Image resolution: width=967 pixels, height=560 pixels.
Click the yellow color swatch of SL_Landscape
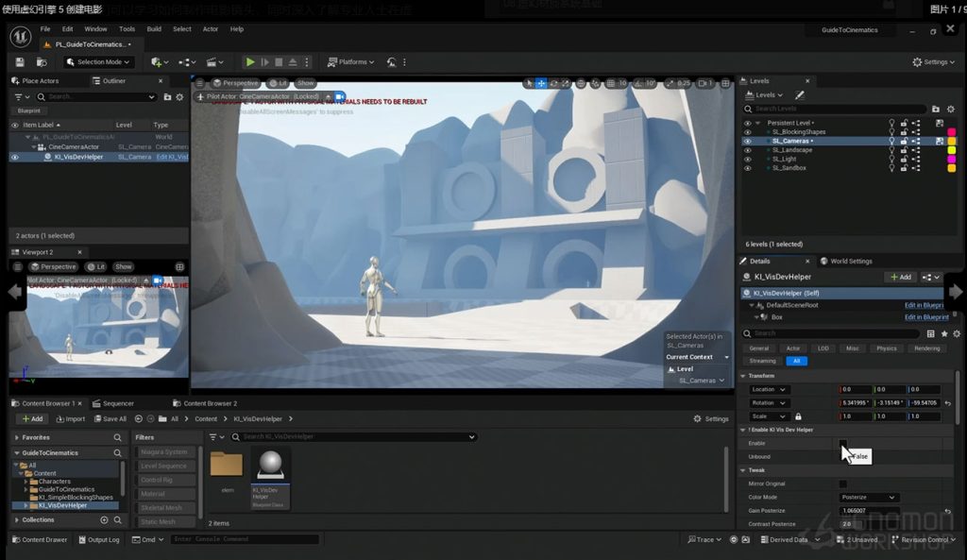[x=952, y=150]
